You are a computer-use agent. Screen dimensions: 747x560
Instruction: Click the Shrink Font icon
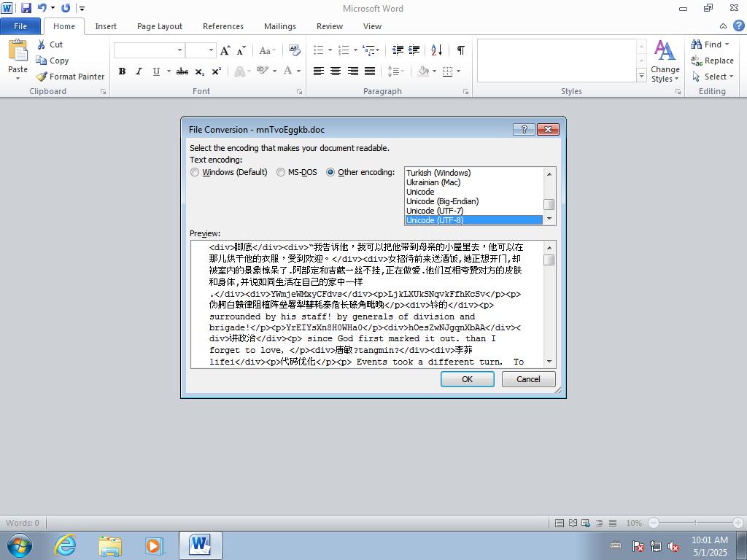pyautogui.click(x=241, y=50)
